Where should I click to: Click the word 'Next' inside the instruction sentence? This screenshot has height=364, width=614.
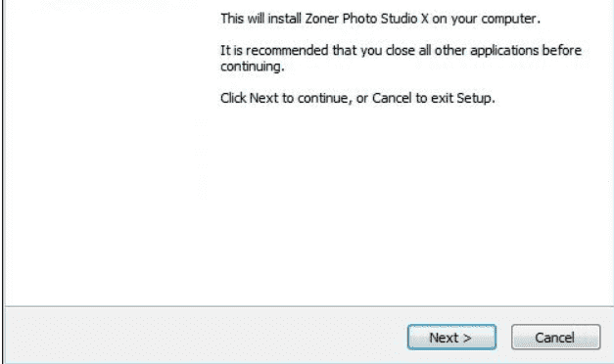tap(263, 98)
